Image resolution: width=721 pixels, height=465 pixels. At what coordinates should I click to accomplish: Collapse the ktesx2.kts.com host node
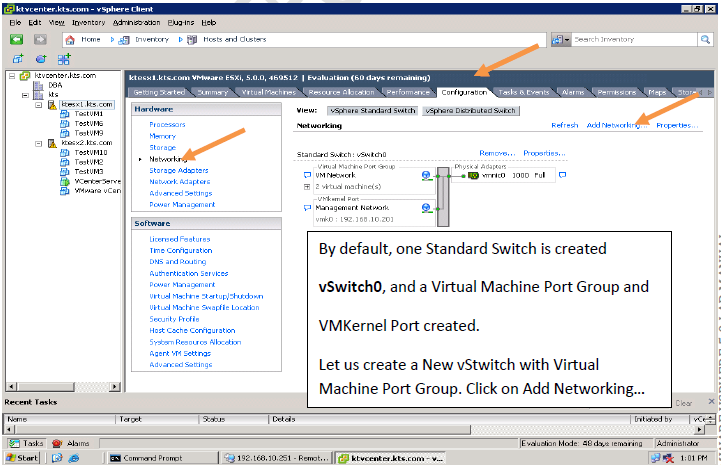(x=39, y=144)
